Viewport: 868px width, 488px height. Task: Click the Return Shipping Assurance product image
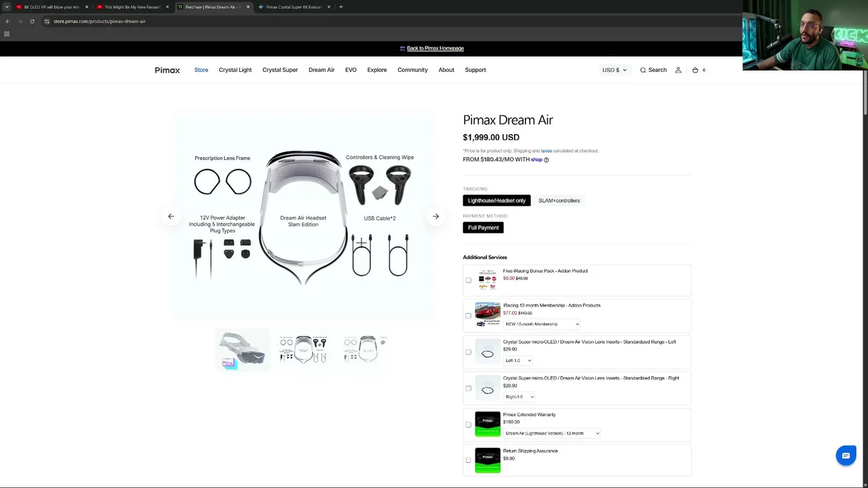(x=488, y=460)
